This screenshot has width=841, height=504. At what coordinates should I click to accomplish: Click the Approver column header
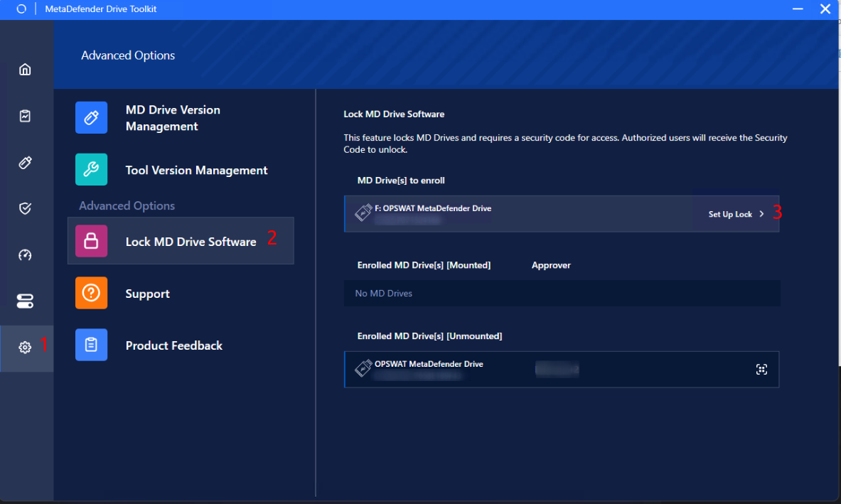[x=551, y=265]
